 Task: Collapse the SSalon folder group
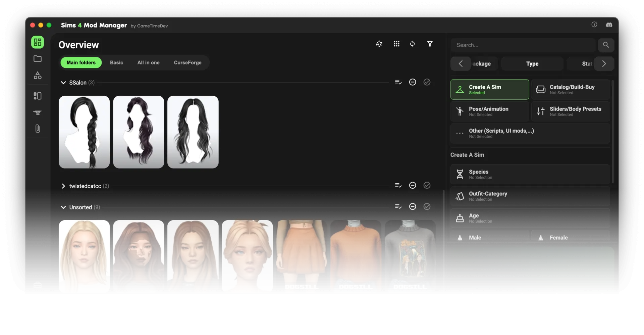click(63, 83)
